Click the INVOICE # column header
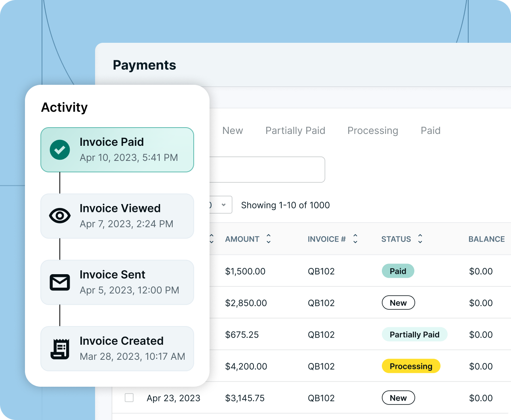 [x=327, y=239]
